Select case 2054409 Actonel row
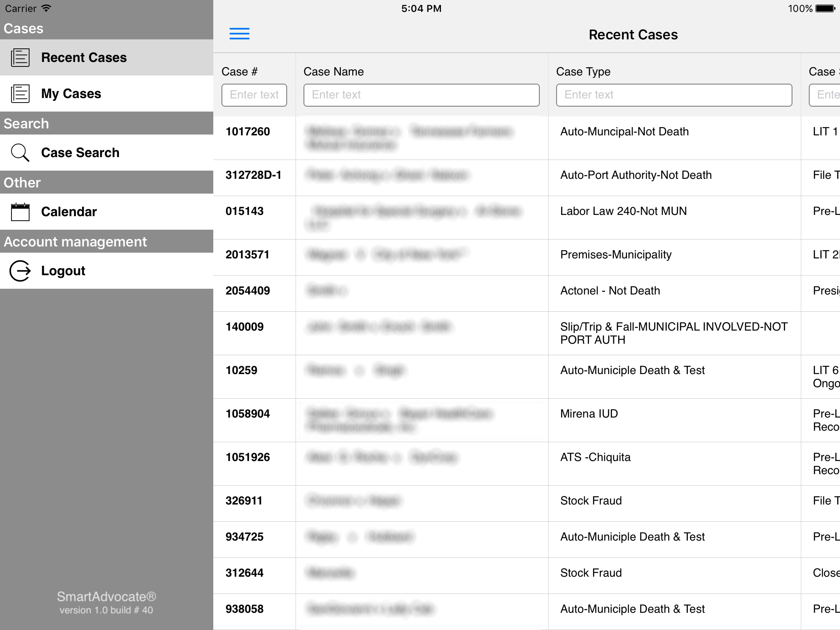This screenshot has height=630, width=840. coord(527,294)
